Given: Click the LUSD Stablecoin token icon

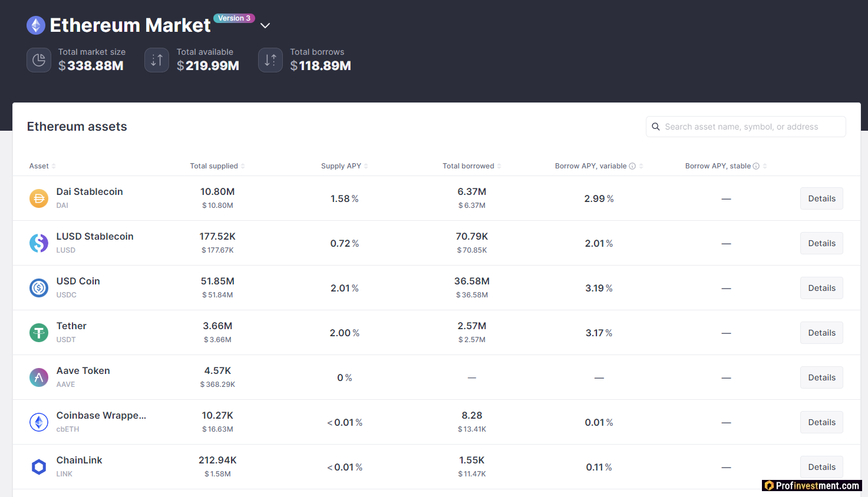Looking at the screenshot, I should (39, 243).
